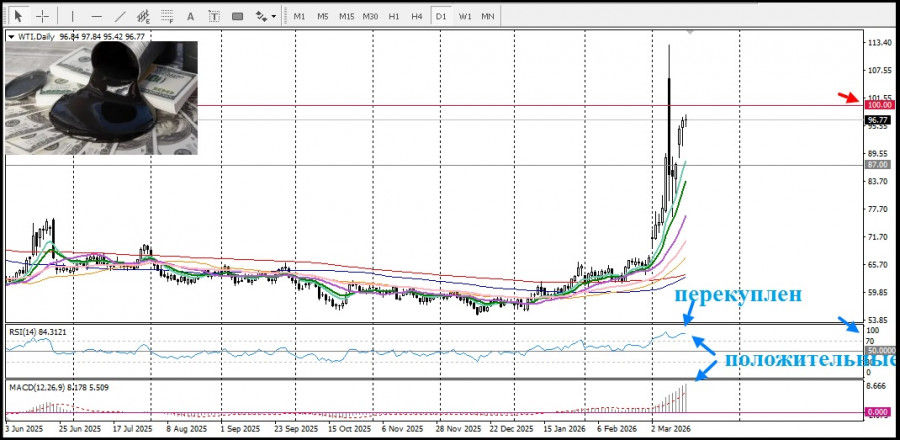Activate the crosshair tool

coord(43,16)
